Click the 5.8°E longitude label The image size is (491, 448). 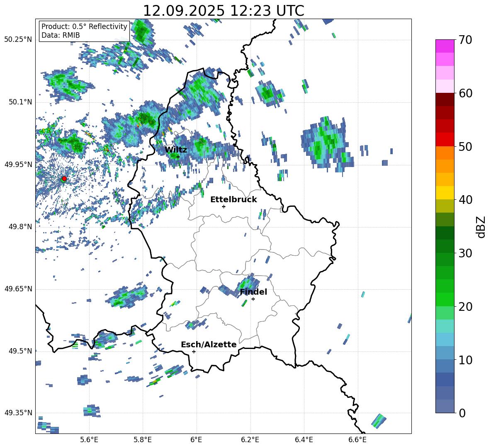click(x=143, y=440)
